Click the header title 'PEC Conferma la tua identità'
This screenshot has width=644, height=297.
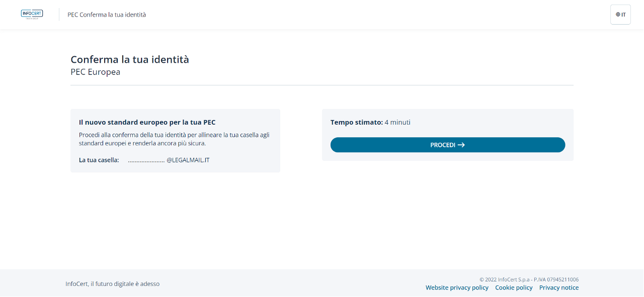coord(107,15)
